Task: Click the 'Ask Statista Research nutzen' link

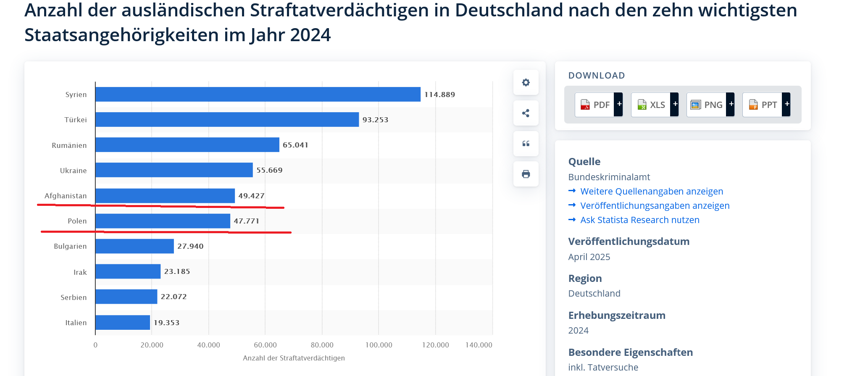Action: click(x=640, y=220)
